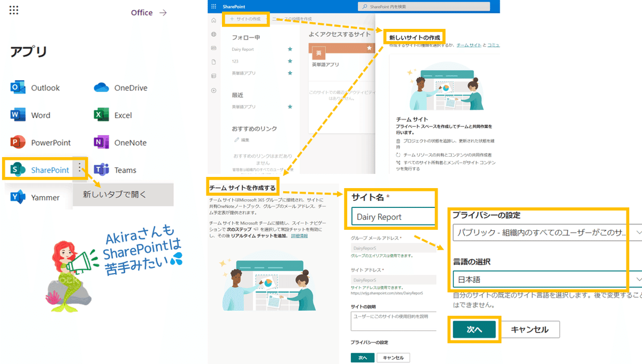Open OneNote from the app list
The height and width of the screenshot is (364, 642).
click(x=102, y=143)
